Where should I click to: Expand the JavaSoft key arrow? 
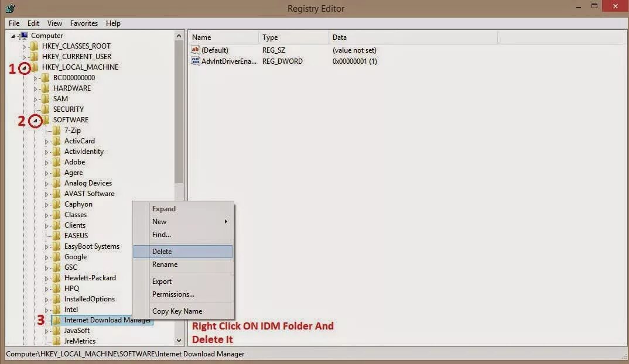click(46, 331)
